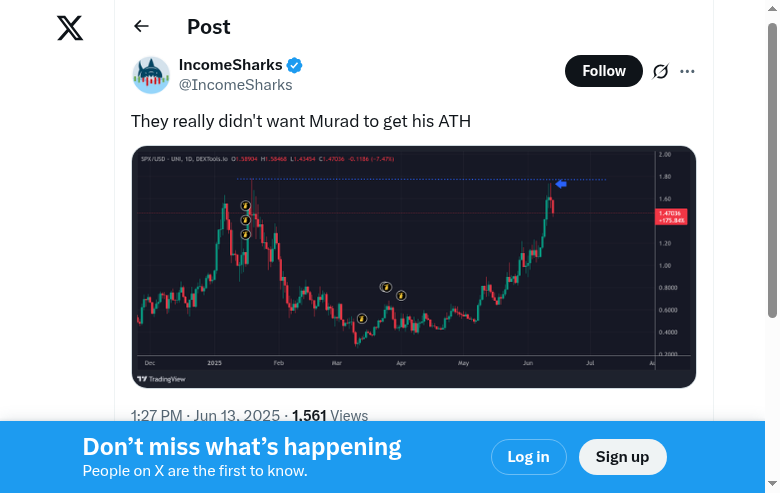Open the three-dot More options menu
Screen dimensions: 780x493
[x=687, y=71]
